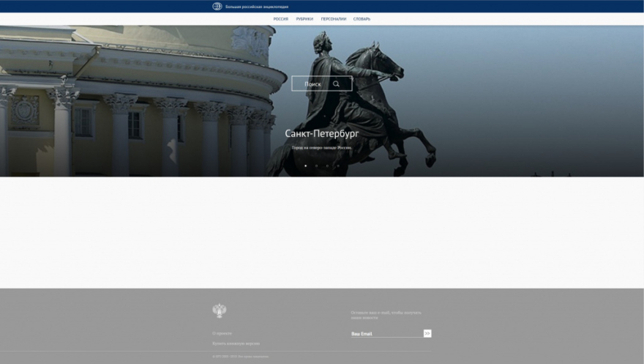Submit email with the double-arrow button
The width and height of the screenshot is (644, 364).
(427, 333)
